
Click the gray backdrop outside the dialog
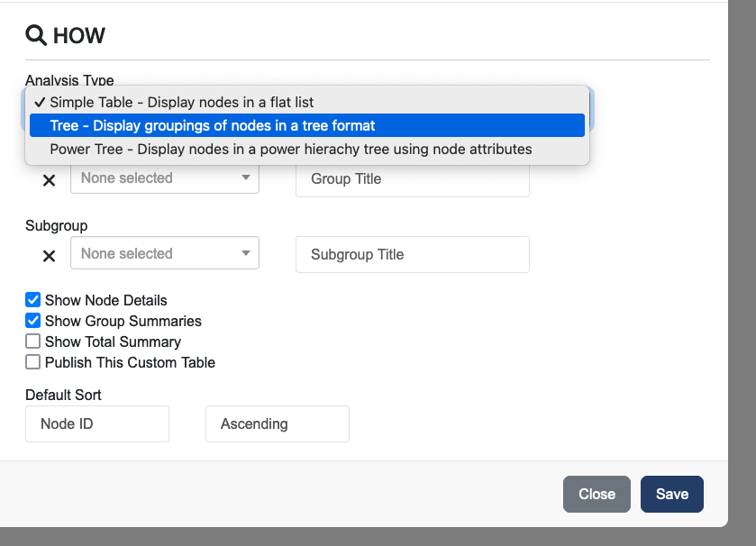click(x=742, y=270)
